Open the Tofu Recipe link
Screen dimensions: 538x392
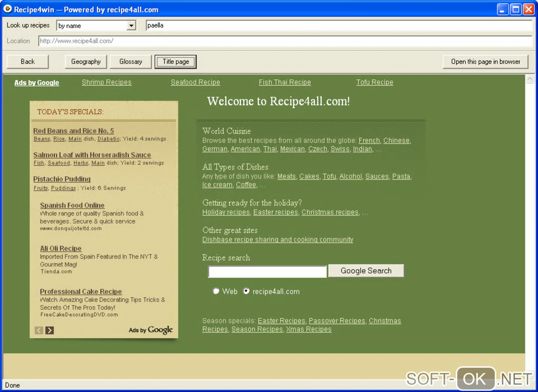(x=374, y=82)
